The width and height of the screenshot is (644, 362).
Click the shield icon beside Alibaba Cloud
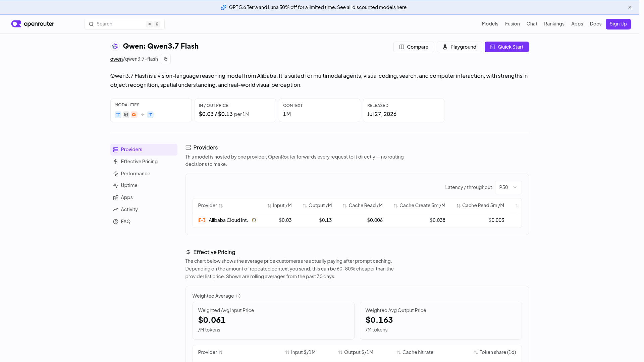point(254,220)
